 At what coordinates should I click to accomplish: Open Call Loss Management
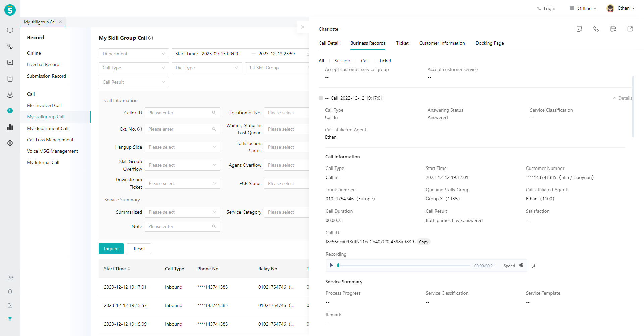pyautogui.click(x=50, y=140)
